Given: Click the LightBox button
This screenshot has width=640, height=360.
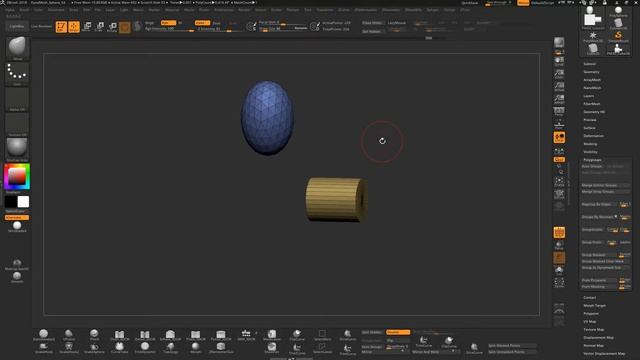Looking at the screenshot, I should [17, 27].
